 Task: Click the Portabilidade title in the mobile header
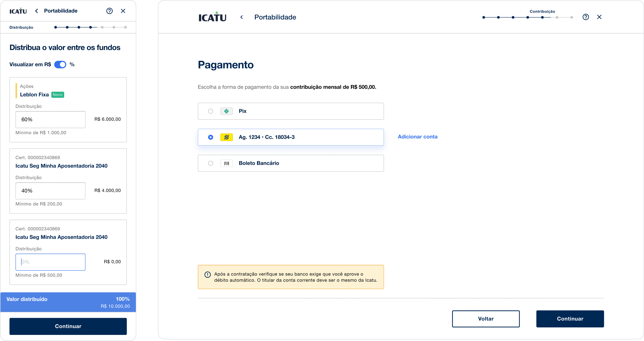click(61, 11)
